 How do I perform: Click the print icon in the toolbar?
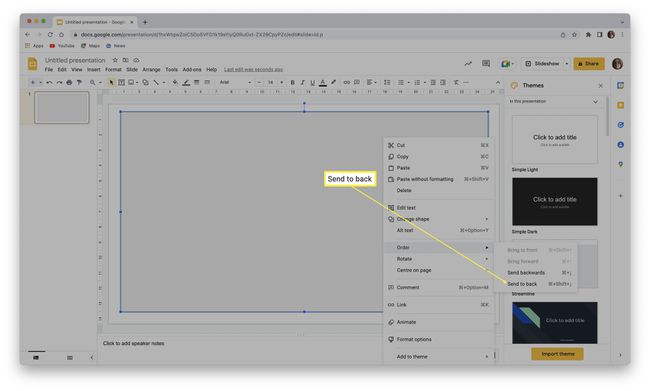pyautogui.click(x=69, y=83)
